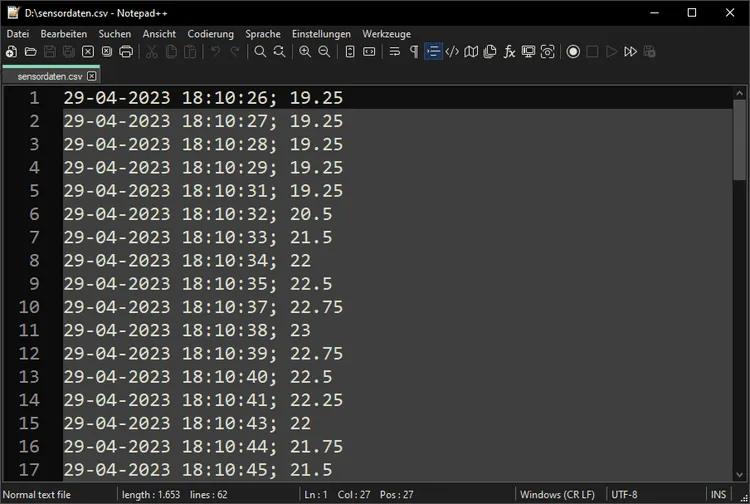Open the Sprache menu
This screenshot has height=504, width=750.
(x=263, y=34)
